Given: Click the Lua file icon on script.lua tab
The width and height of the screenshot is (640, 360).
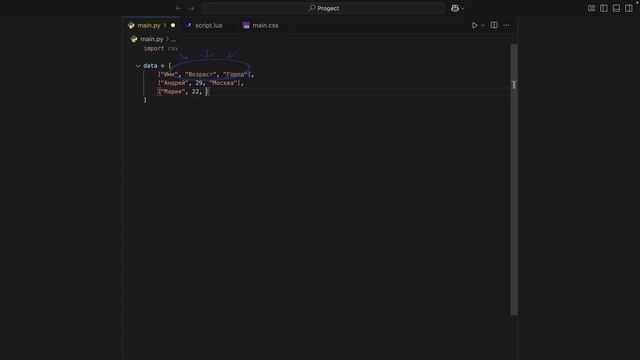Looking at the screenshot, I should [x=189, y=25].
